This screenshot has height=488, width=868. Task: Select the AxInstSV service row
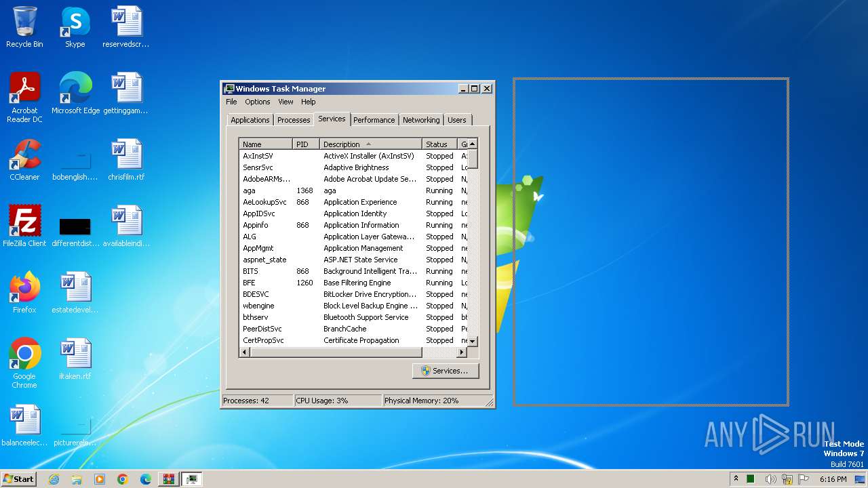(353, 156)
